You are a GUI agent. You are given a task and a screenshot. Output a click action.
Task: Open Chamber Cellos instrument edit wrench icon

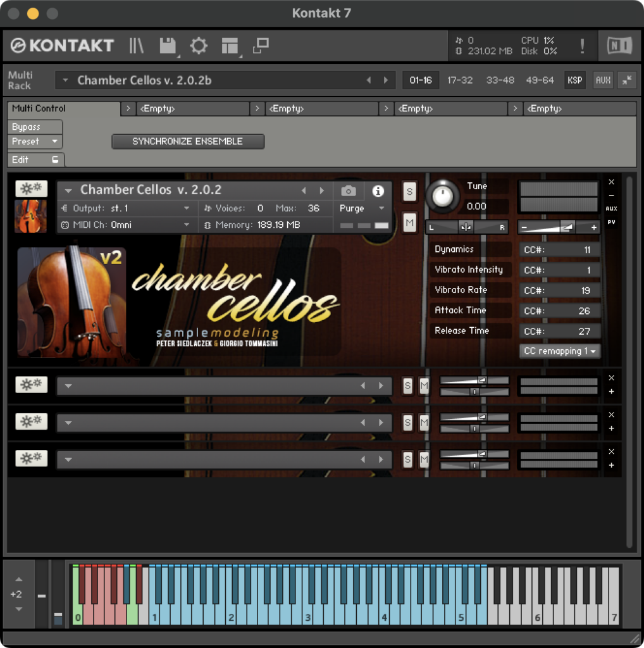click(x=32, y=189)
